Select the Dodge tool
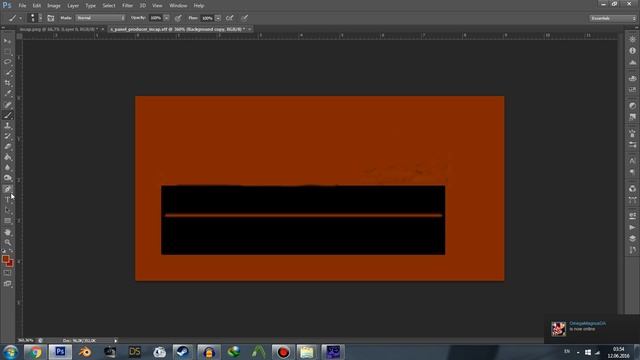640x360 pixels. (x=7, y=178)
